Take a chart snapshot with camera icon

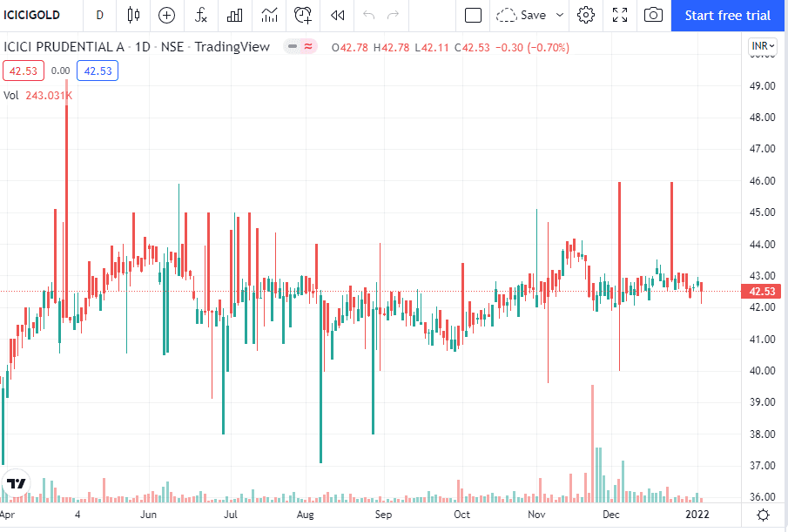pyautogui.click(x=653, y=15)
